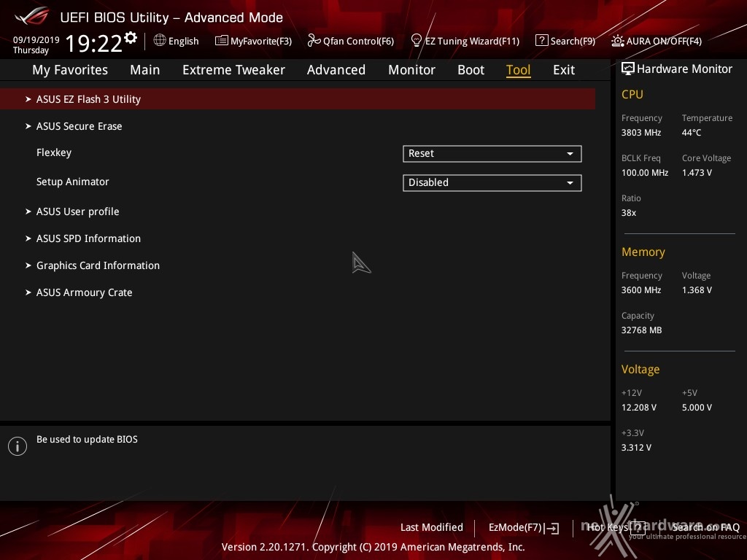Screen dimensions: 747x560
Task: Click +3.3V reading 3.312 V
Action: click(636, 448)
